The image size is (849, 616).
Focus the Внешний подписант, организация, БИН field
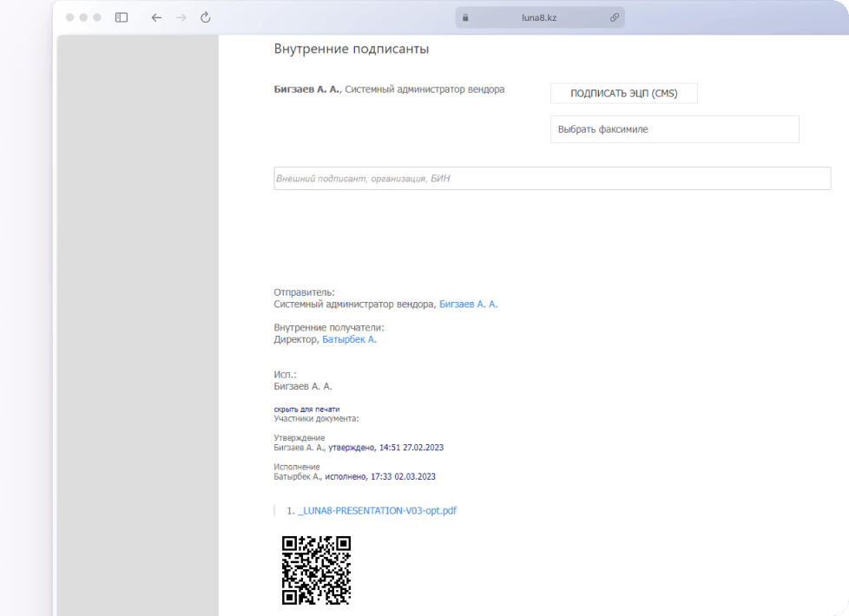pyautogui.click(x=551, y=179)
